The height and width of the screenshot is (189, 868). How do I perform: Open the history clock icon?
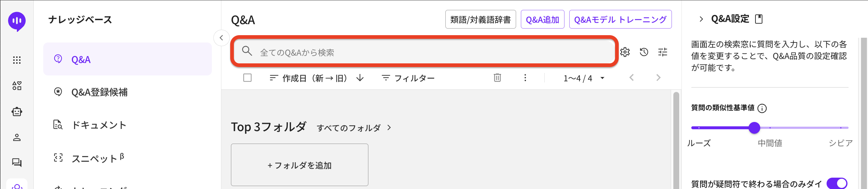pos(644,52)
